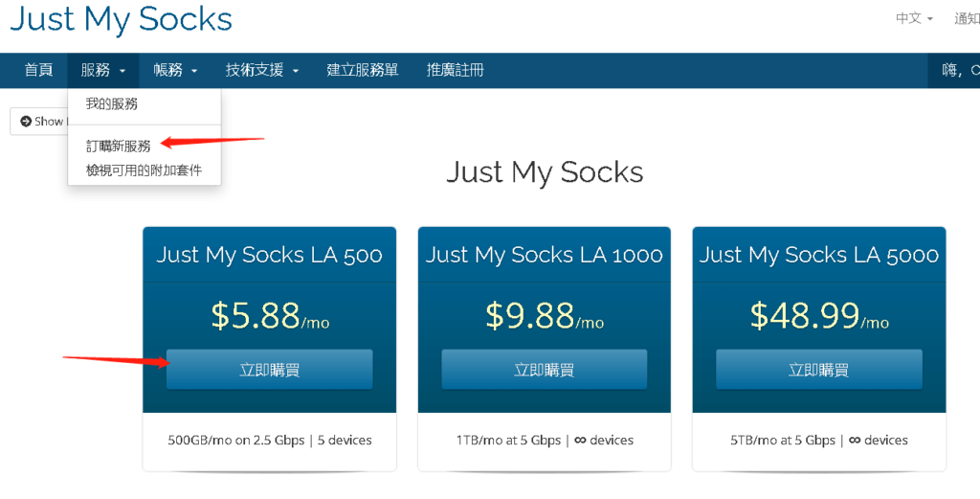This screenshot has width=980, height=499.
Task: Buy LA 500 plan with 立即購買
Action: pos(269,370)
